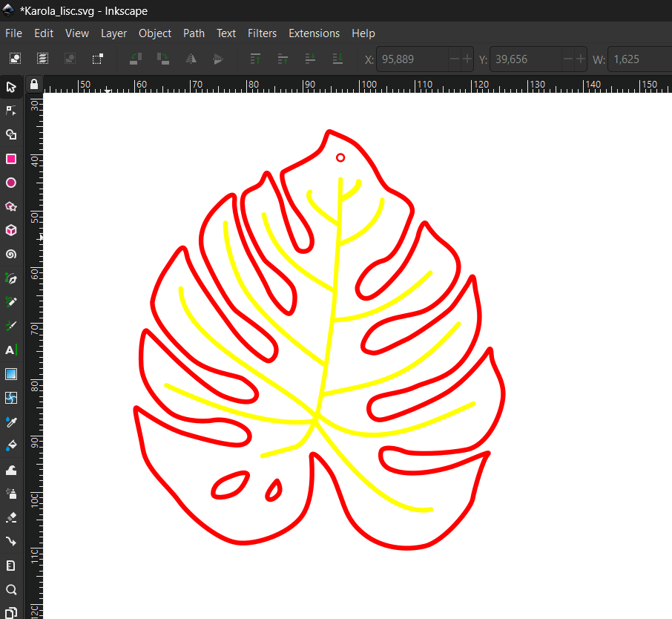The image size is (672, 619).
Task: Pick the Rectangle tool
Action: [x=11, y=159]
